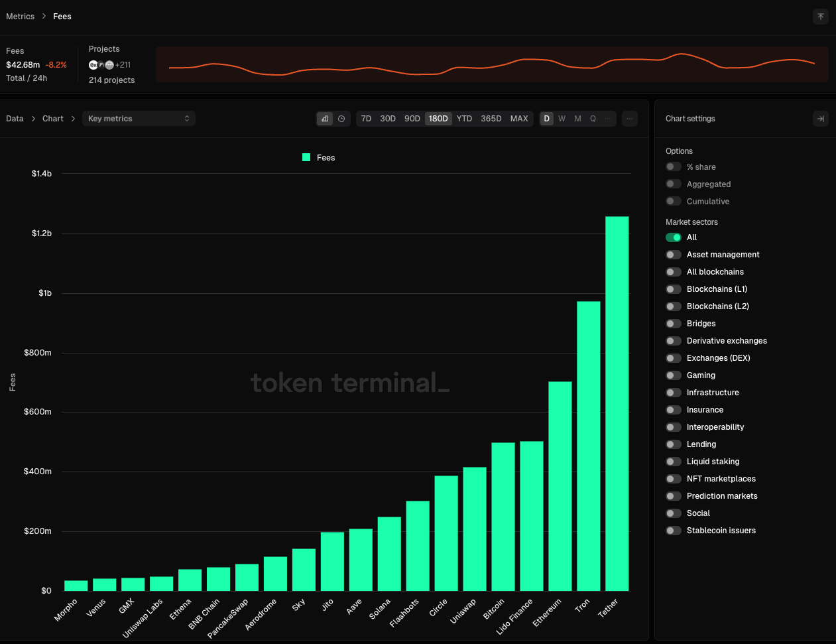Enable the Prediction markets sector

(674, 496)
